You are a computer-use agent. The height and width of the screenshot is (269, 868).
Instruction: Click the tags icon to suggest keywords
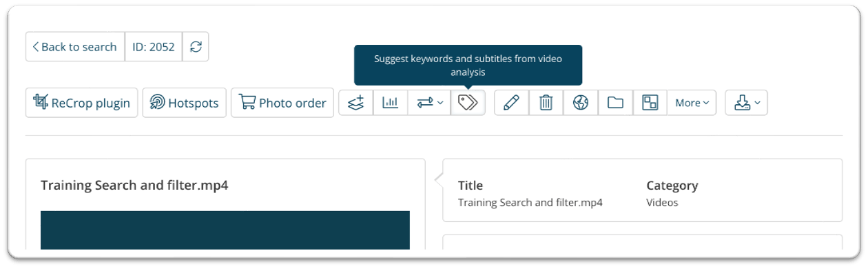[x=468, y=103]
